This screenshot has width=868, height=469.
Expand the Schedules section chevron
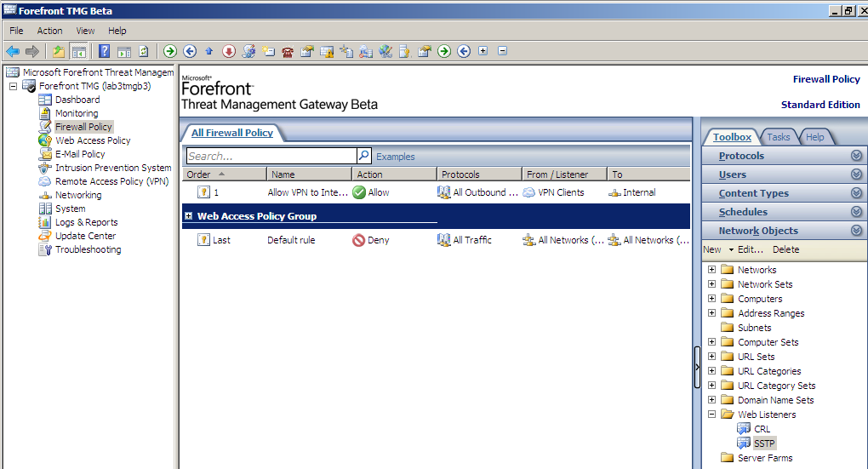tap(856, 212)
